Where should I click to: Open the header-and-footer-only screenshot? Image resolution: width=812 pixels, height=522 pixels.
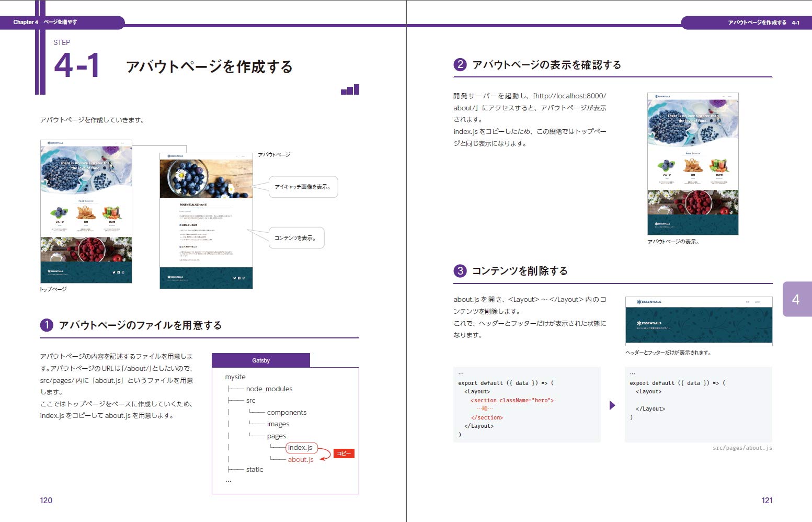pos(699,321)
